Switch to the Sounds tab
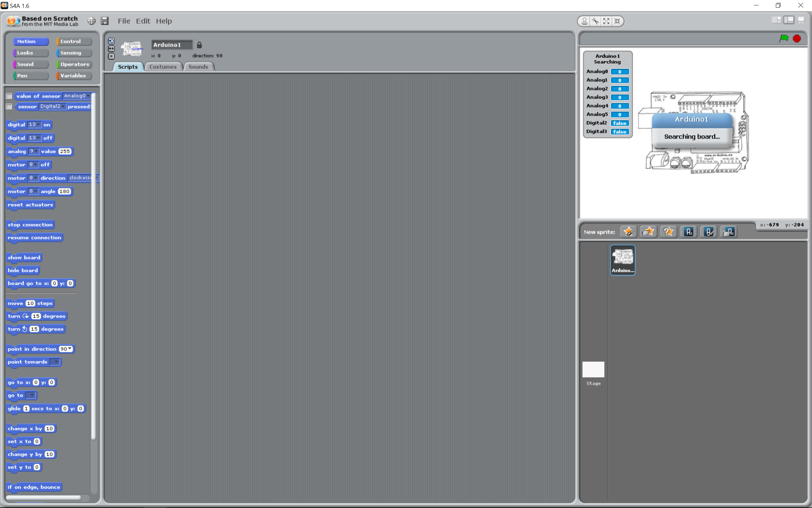812x508 pixels. 198,67
